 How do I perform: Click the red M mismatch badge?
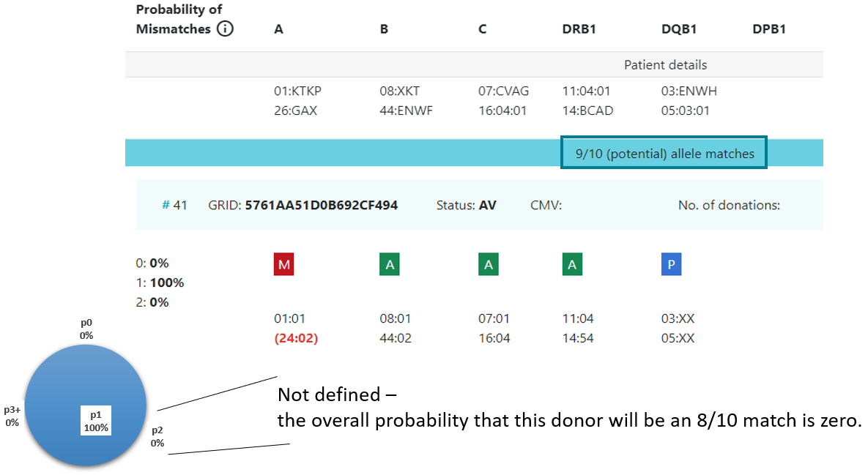(283, 265)
